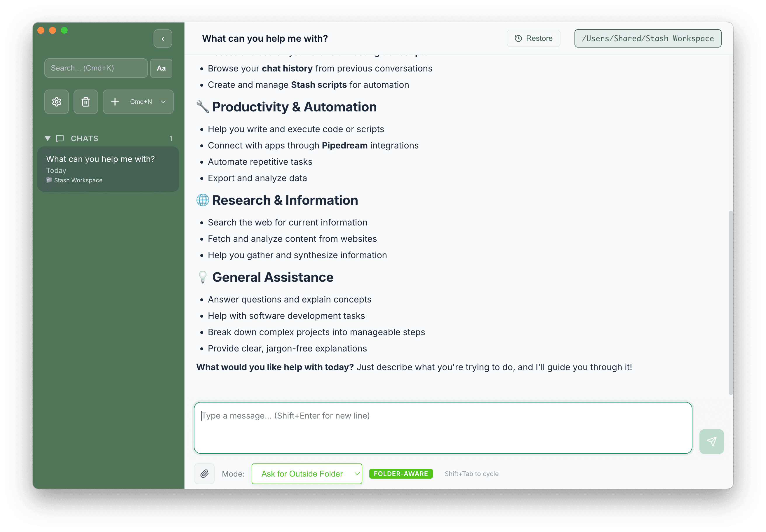Click the folder icon on the Stash Workspace entry
Screen dimensions: 766x532
coord(49,180)
